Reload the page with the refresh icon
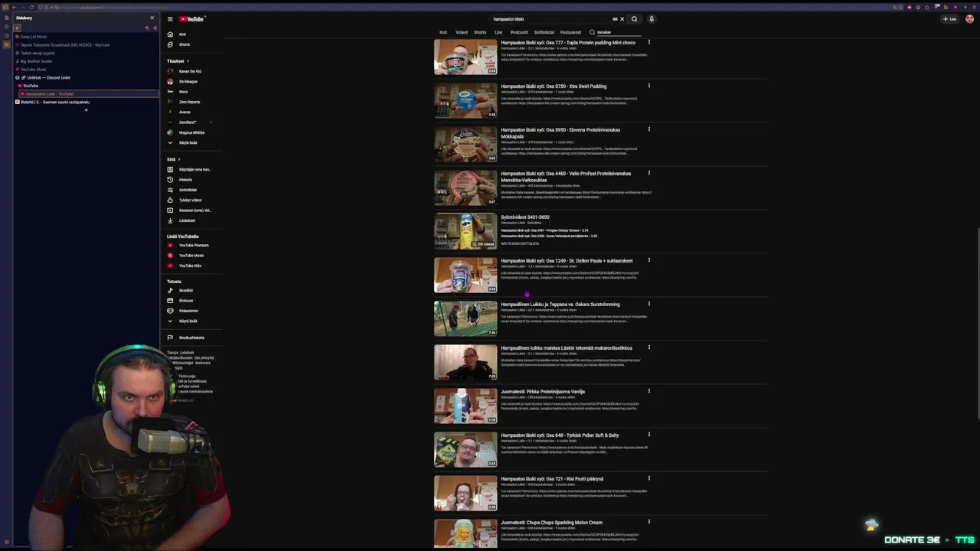 pos(31,8)
